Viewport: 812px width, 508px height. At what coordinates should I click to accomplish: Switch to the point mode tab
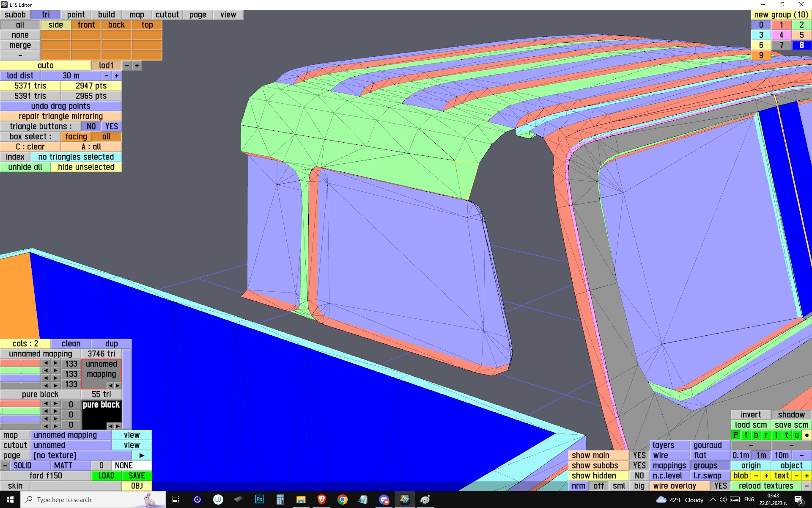(x=76, y=15)
